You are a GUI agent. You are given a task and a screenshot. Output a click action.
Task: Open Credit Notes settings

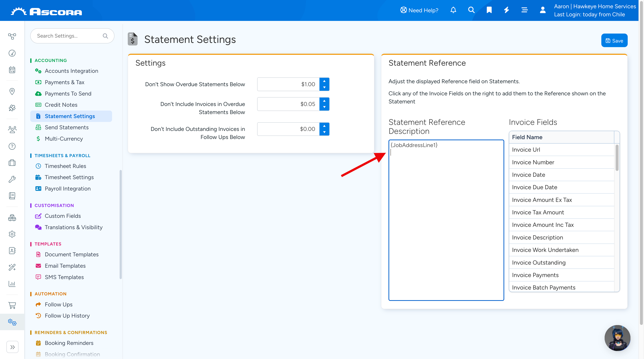coord(71,105)
